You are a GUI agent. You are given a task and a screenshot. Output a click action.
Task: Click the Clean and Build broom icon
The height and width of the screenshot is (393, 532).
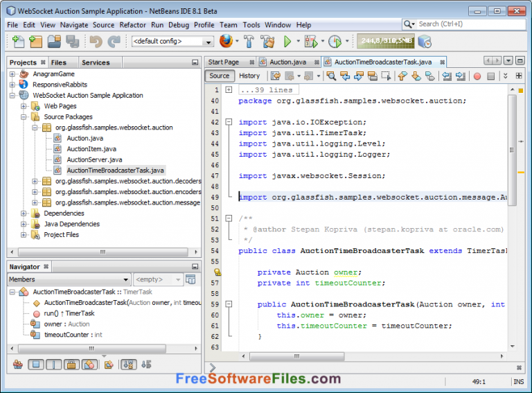pos(267,42)
